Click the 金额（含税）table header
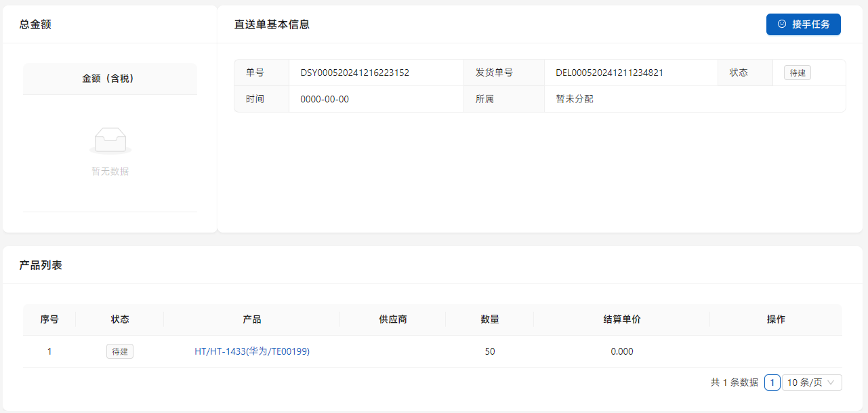This screenshot has height=413, width=868. [x=110, y=79]
